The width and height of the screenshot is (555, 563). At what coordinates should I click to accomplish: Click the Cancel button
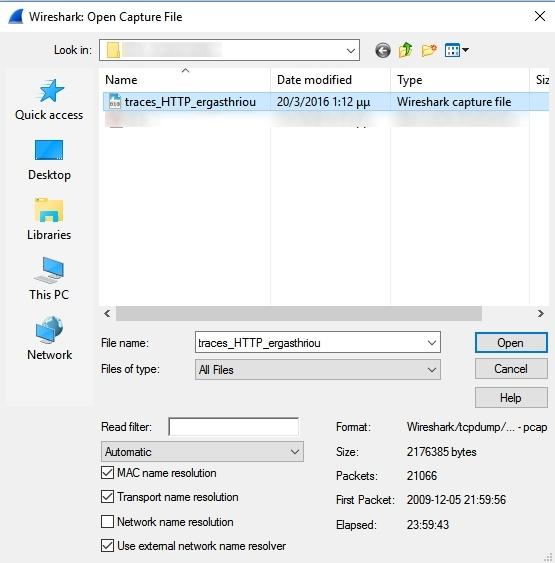point(511,369)
